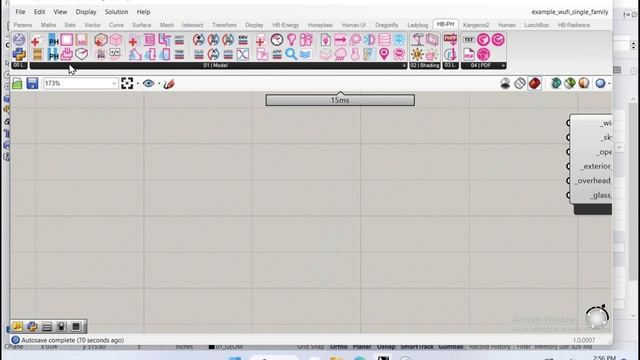
Task: Open file with green folder icon
Action: 17,83
